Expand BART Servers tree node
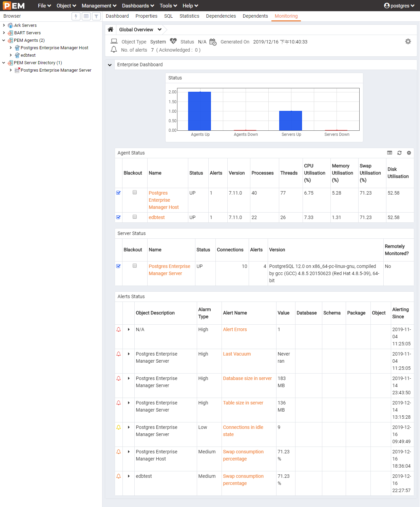The height and width of the screenshot is (507, 420). (4, 33)
